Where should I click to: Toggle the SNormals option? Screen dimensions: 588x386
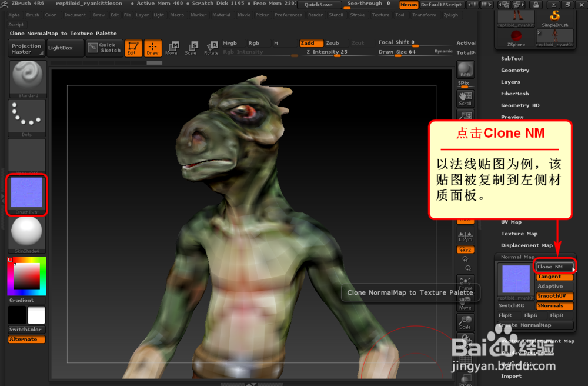coord(554,306)
